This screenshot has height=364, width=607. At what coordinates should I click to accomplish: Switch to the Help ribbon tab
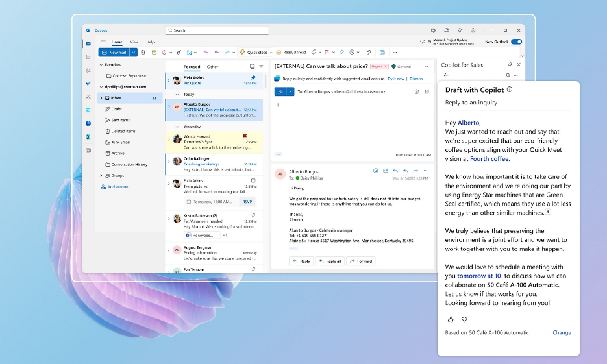click(150, 42)
